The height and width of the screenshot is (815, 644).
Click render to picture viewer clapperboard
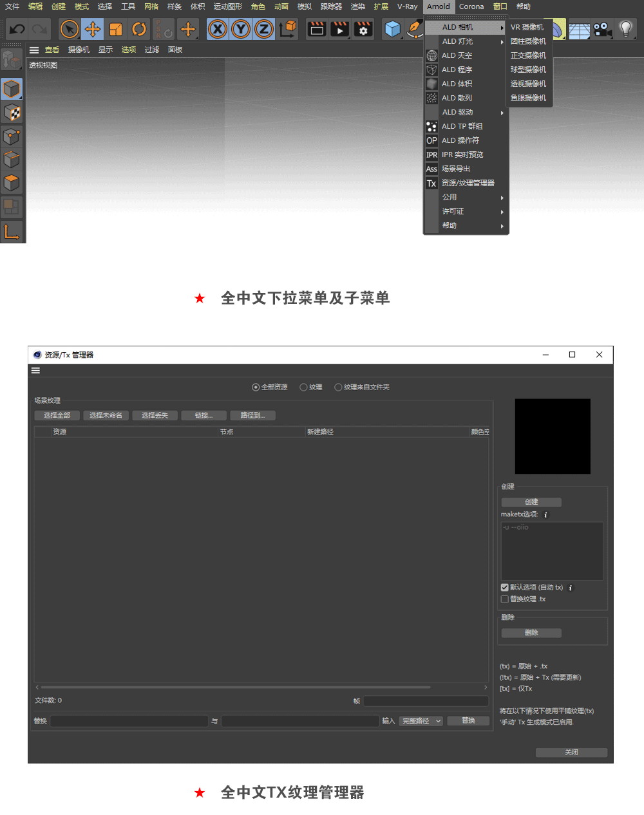click(340, 29)
